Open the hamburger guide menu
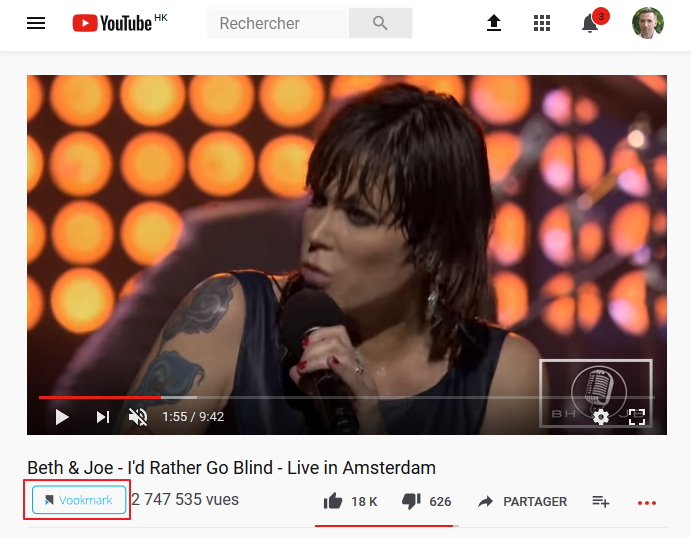Viewport: 691px width, 538px height. pos(36,23)
